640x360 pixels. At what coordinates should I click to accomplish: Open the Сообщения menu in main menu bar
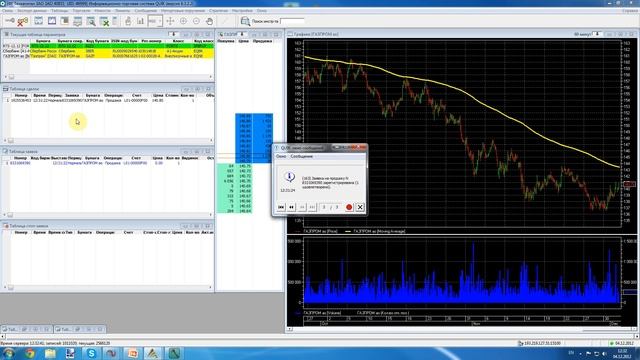(145, 11)
